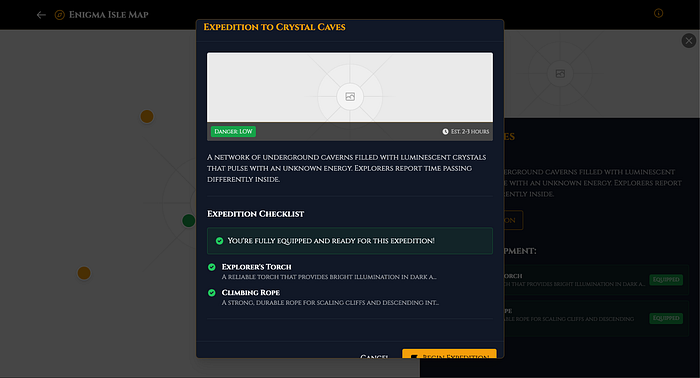Select the lower-left orange map marker
Screen dimensions: 700x378
pos(84,273)
